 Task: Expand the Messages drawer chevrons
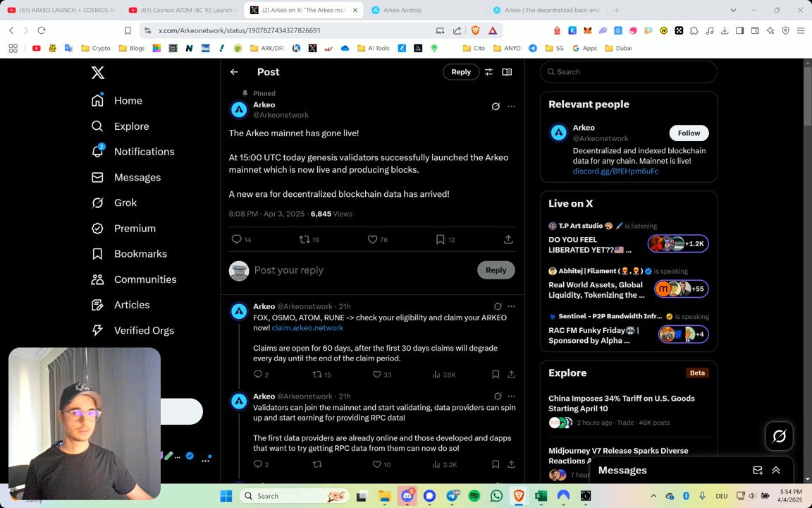(x=776, y=470)
